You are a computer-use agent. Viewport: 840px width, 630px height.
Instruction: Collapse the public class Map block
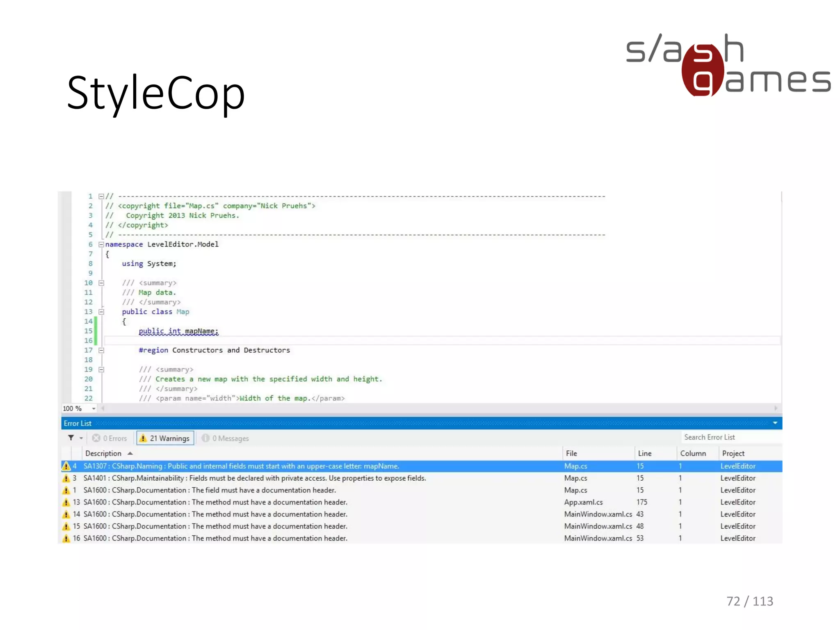[101, 312]
